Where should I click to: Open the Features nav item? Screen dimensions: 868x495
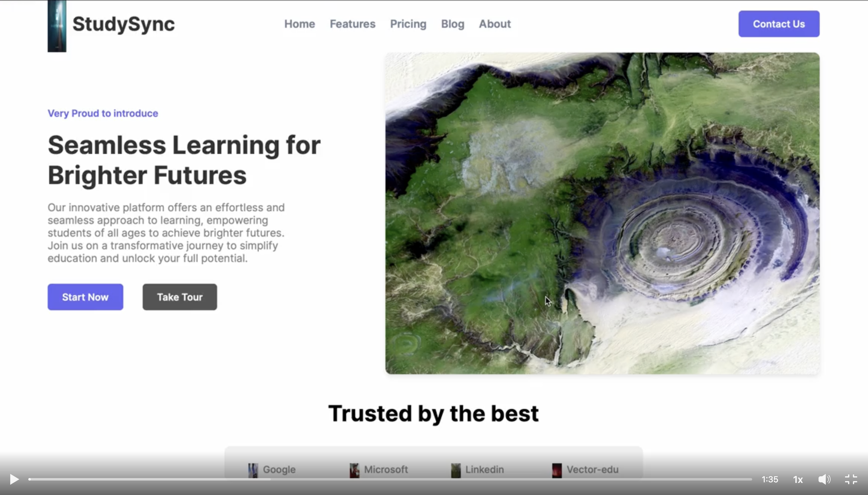[352, 24]
